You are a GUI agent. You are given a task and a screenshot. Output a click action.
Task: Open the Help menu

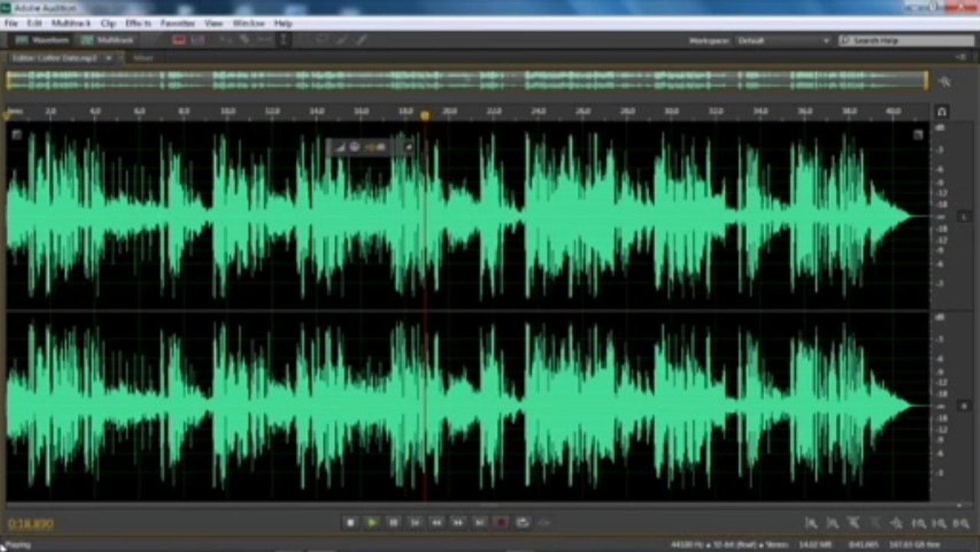pos(283,24)
